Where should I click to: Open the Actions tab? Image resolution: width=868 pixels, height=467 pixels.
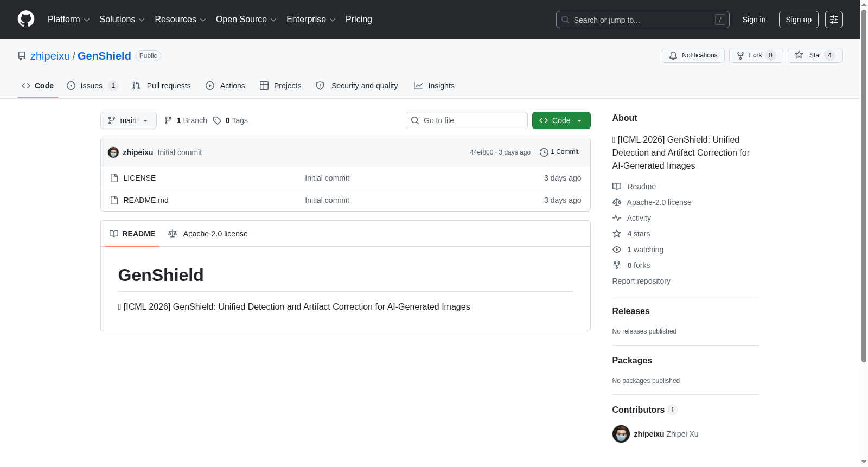(x=226, y=86)
